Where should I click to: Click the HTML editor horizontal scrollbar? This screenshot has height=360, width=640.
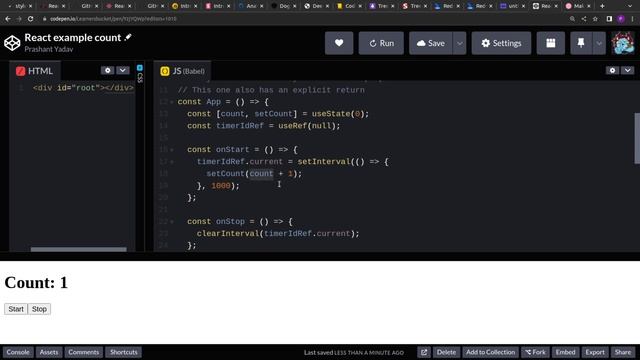click(x=78, y=249)
